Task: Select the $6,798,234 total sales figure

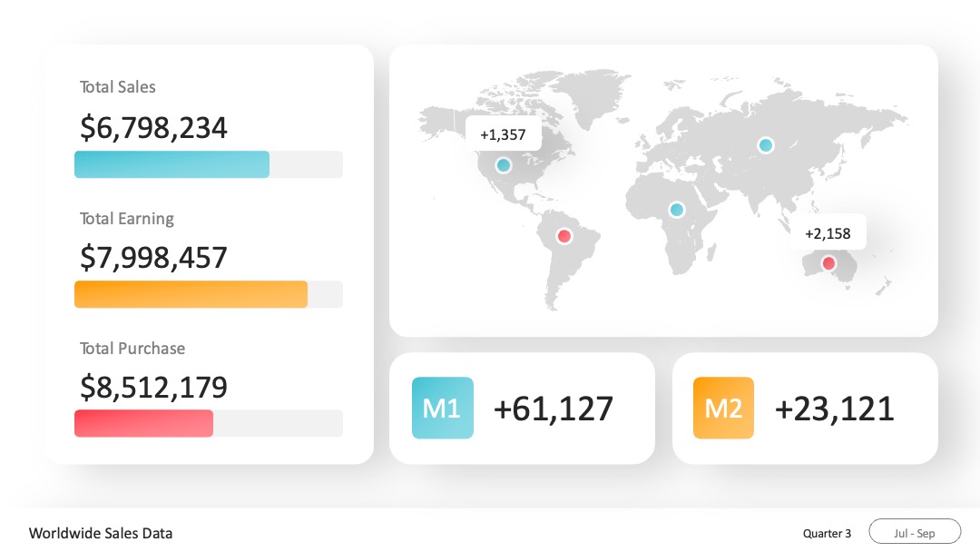Action: pyautogui.click(x=153, y=128)
